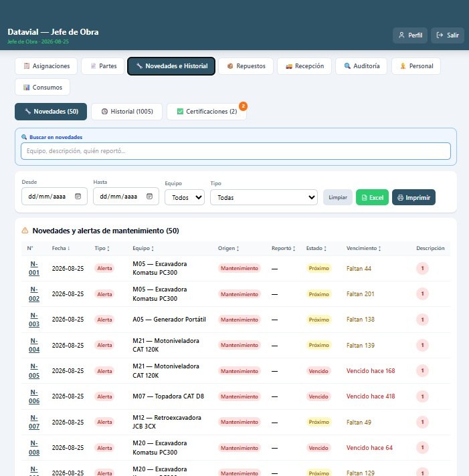Open the N-005 record link

click(34, 370)
